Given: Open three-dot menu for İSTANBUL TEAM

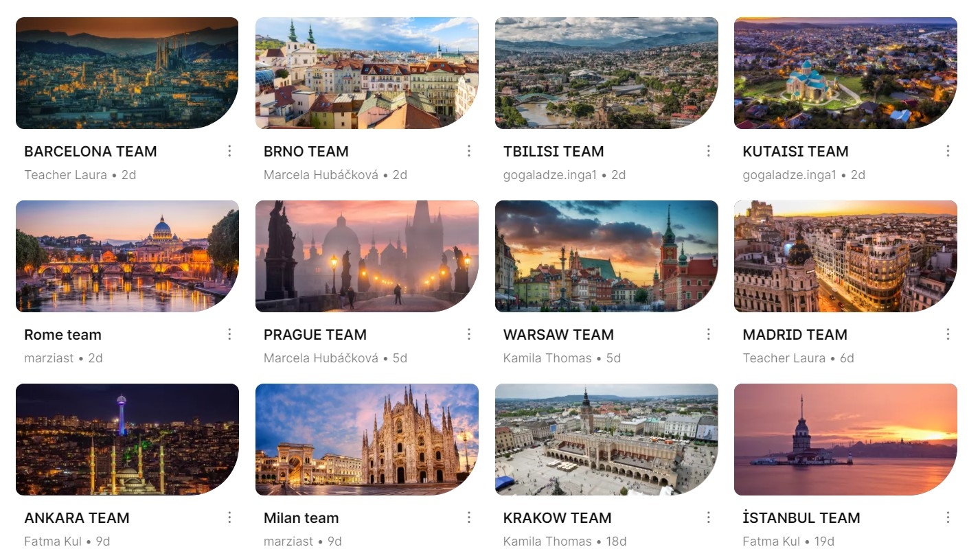Looking at the screenshot, I should click(x=948, y=517).
